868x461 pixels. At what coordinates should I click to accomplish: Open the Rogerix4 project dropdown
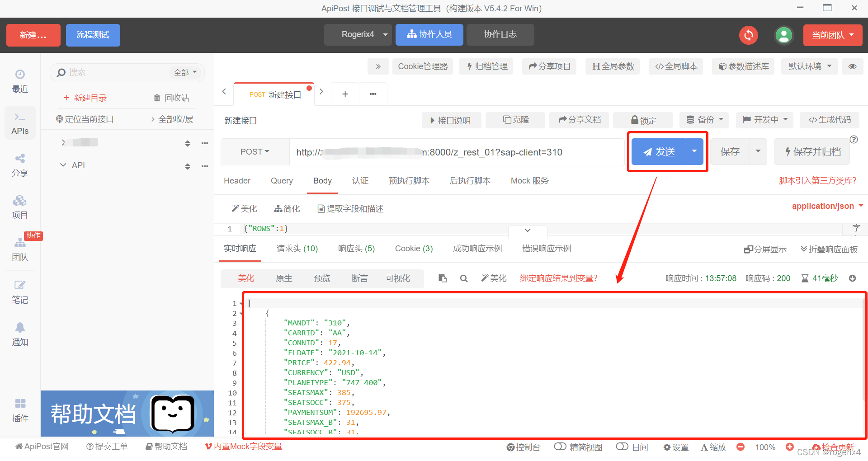click(x=358, y=35)
